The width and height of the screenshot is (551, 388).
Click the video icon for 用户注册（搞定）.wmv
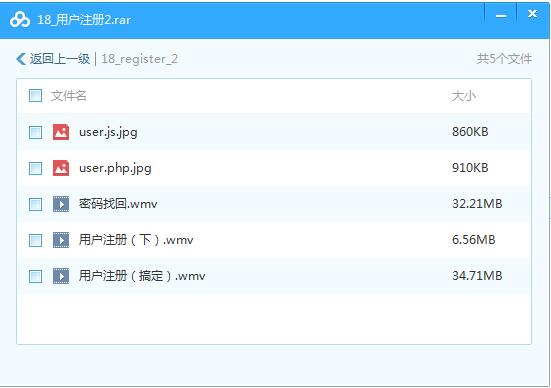pos(61,276)
